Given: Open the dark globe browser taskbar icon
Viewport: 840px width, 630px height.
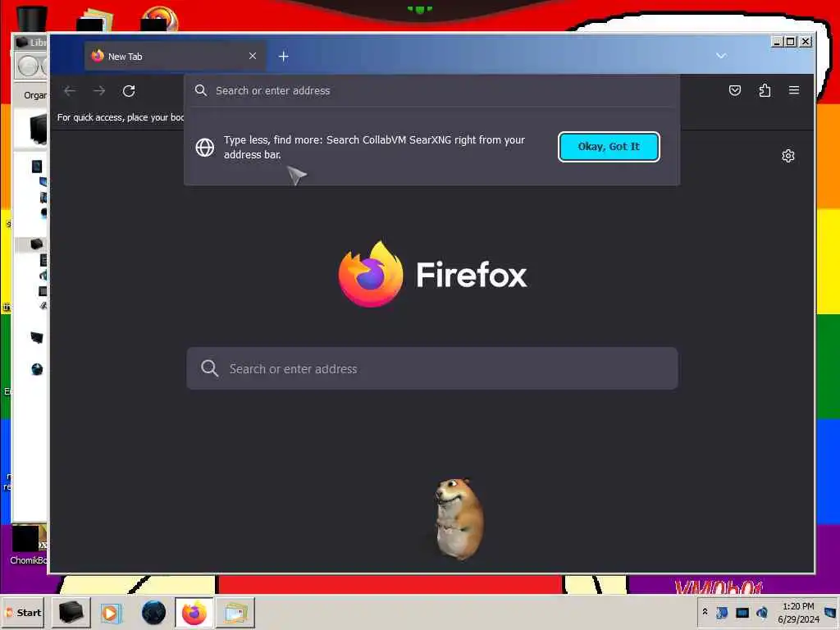Looking at the screenshot, I should click(153, 613).
